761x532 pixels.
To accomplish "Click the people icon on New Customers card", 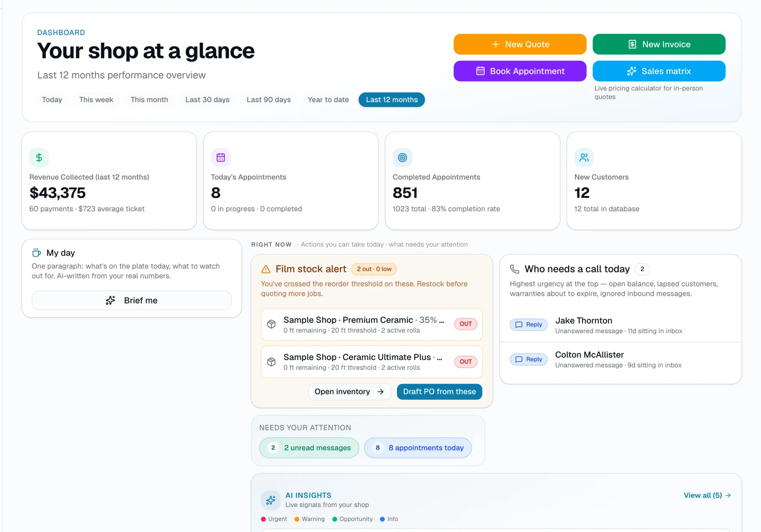I will [x=584, y=158].
